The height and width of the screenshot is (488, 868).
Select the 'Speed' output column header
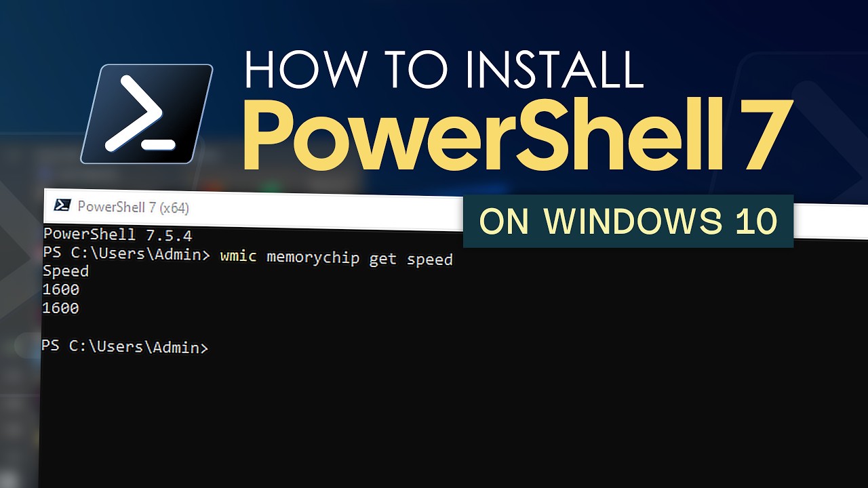(x=66, y=272)
